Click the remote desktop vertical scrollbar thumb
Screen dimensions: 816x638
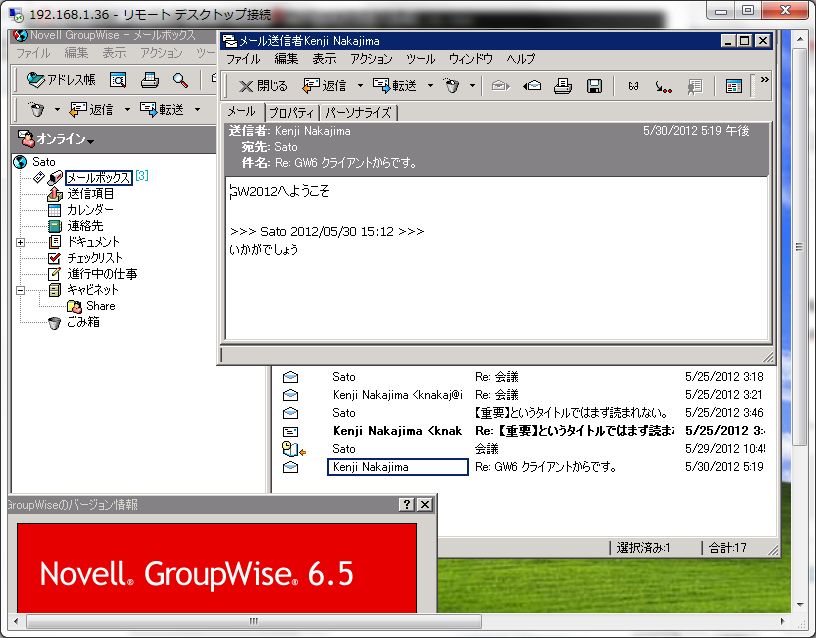799,247
